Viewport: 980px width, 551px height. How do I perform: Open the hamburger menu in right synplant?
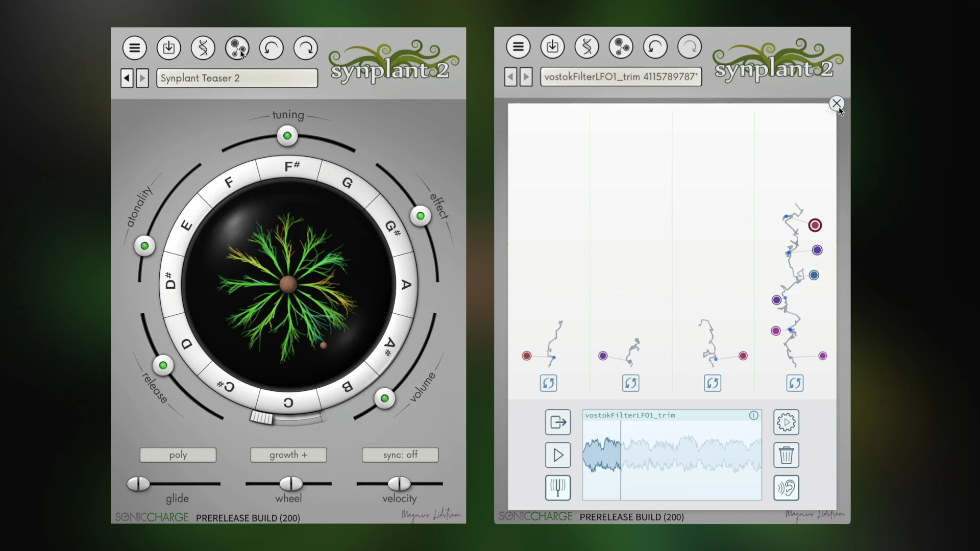pos(518,46)
